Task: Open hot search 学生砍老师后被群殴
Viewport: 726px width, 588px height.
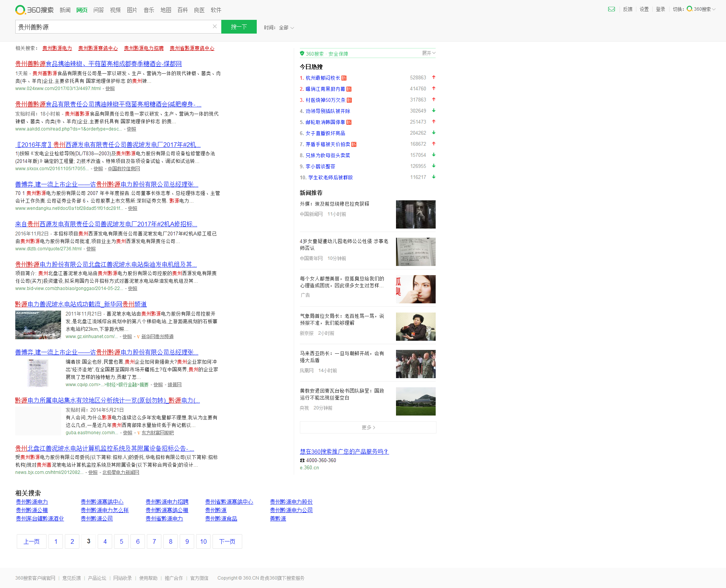Action: (330, 177)
